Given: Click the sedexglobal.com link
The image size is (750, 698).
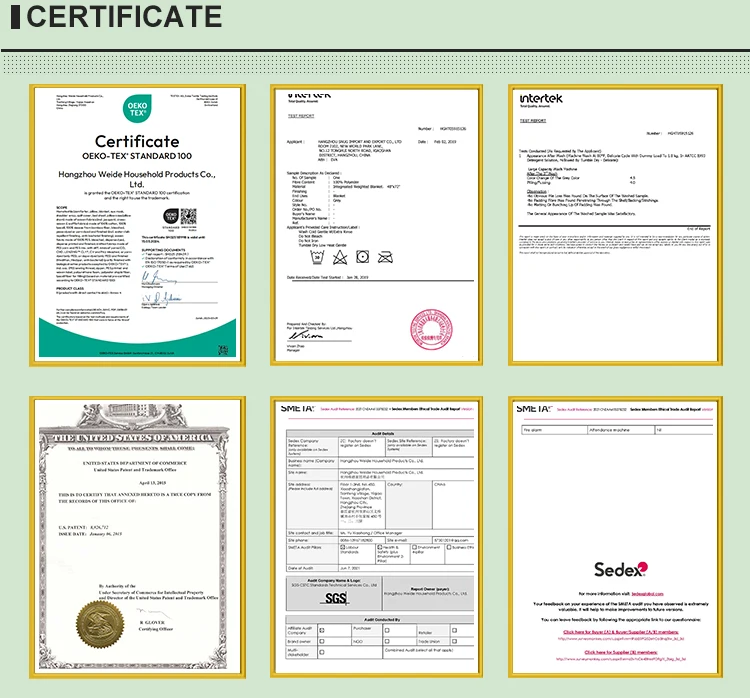Looking at the screenshot, I should [647, 594].
